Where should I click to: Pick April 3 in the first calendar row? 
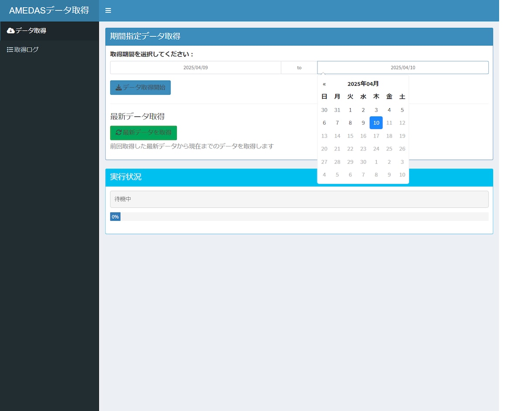[x=376, y=110]
